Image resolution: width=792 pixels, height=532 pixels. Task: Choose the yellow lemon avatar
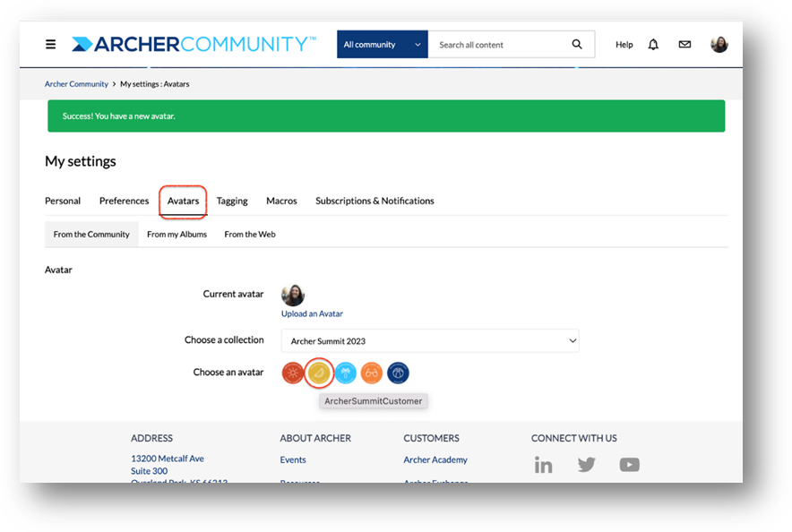coord(319,373)
